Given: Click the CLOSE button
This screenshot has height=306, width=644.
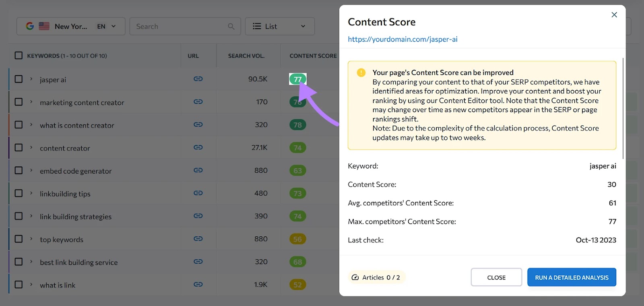Looking at the screenshot, I should (496, 277).
